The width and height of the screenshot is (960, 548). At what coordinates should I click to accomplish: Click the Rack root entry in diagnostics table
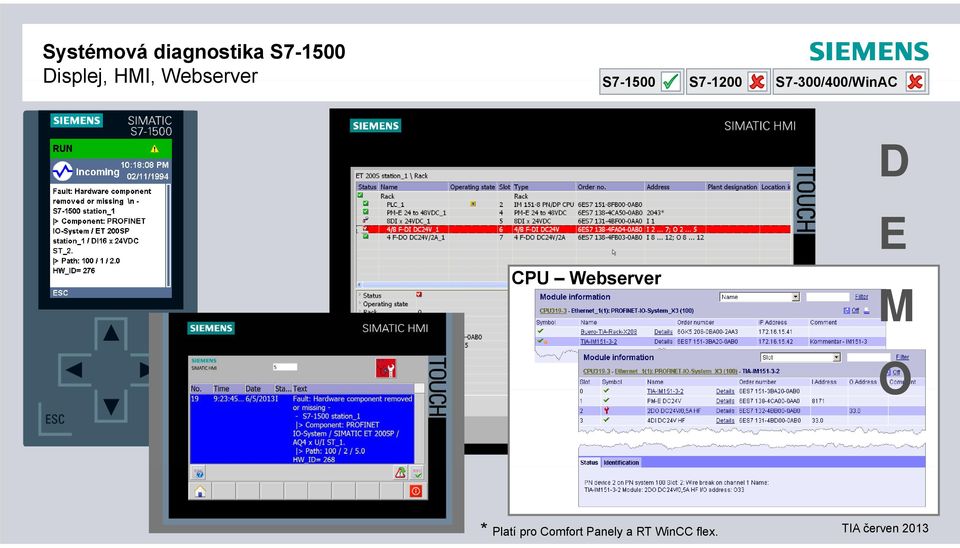[x=388, y=197]
